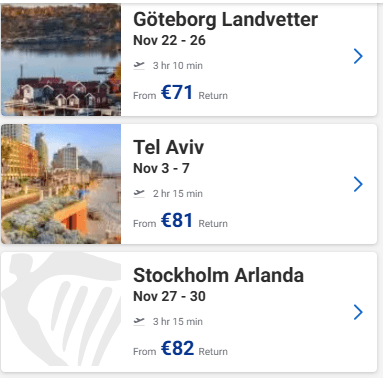Click the Nov 3 - 7 dates

point(161,168)
